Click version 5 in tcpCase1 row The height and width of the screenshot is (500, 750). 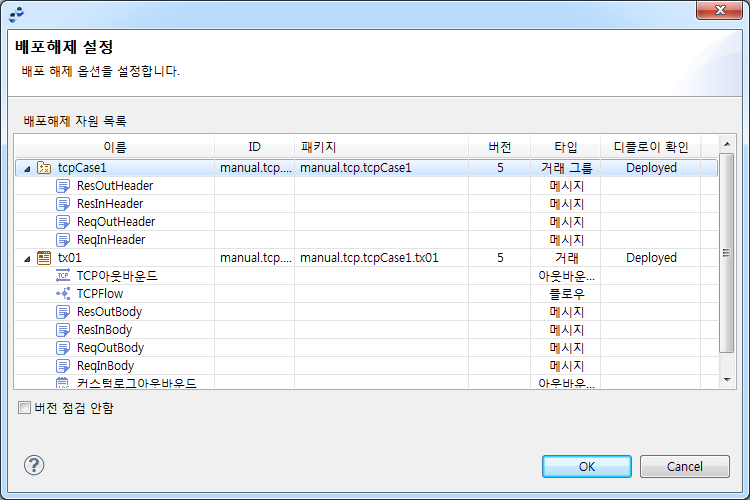500,168
